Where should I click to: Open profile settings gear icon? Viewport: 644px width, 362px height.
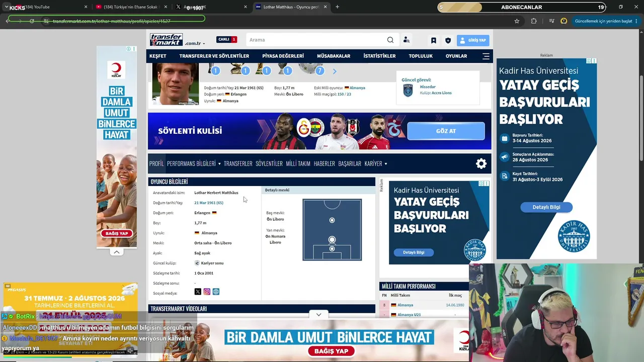click(x=481, y=163)
